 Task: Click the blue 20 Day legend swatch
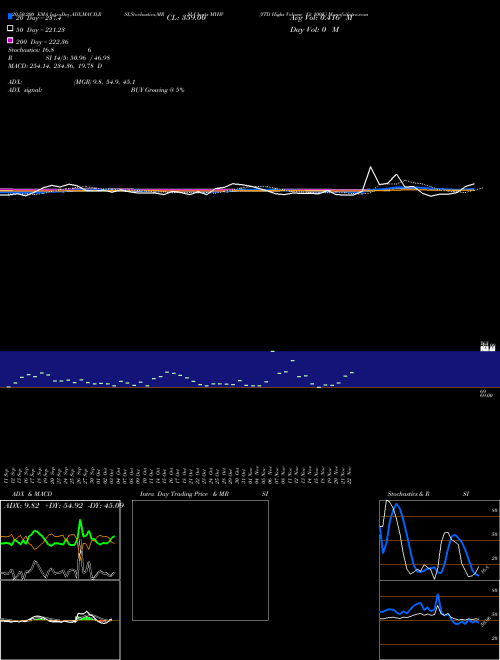[10, 16]
